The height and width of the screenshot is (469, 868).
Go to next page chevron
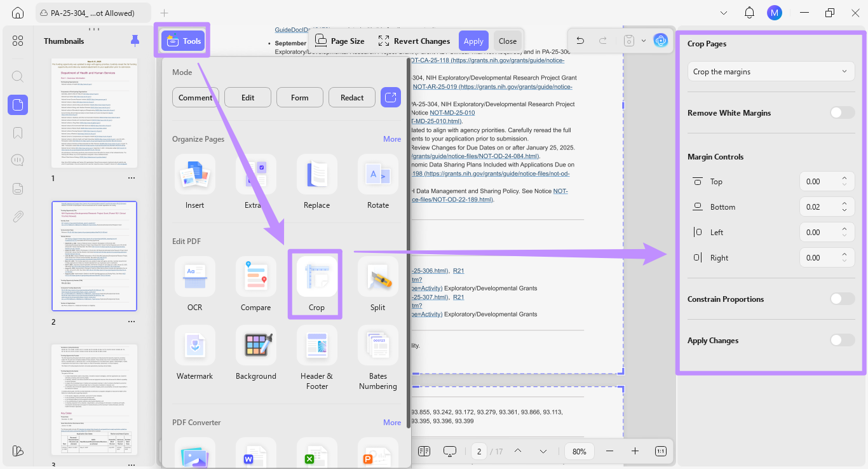click(x=543, y=451)
